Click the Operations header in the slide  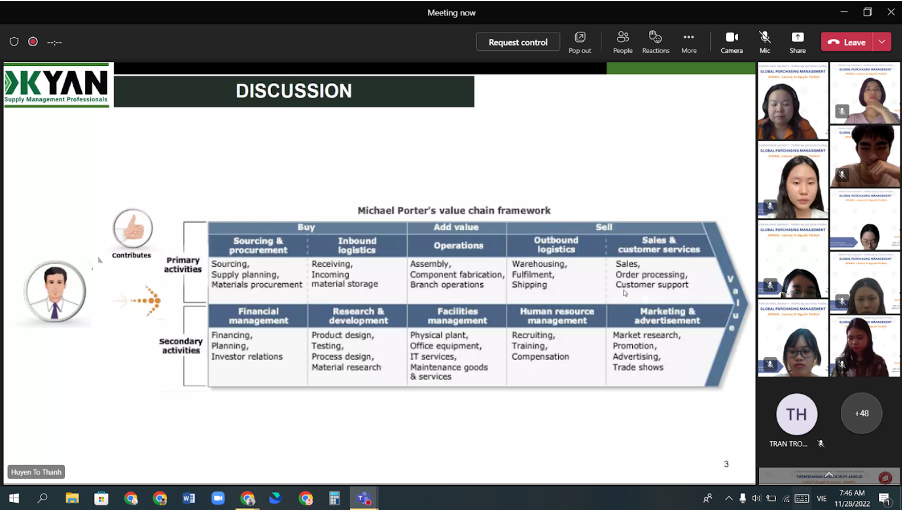(x=458, y=246)
